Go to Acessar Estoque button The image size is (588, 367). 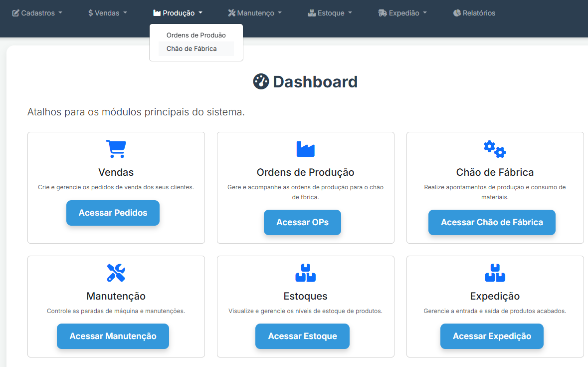pos(302,336)
